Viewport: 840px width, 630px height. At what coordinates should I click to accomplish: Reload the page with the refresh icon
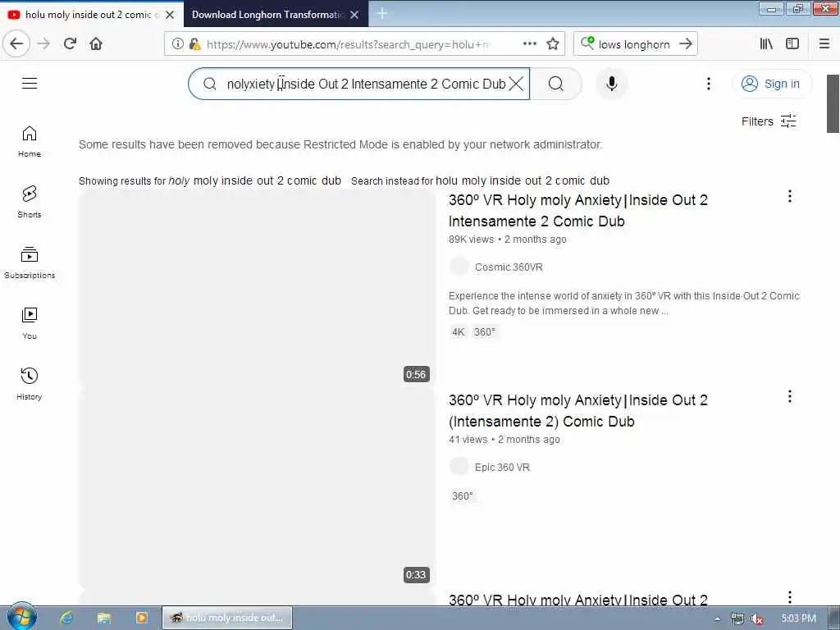[x=70, y=43]
